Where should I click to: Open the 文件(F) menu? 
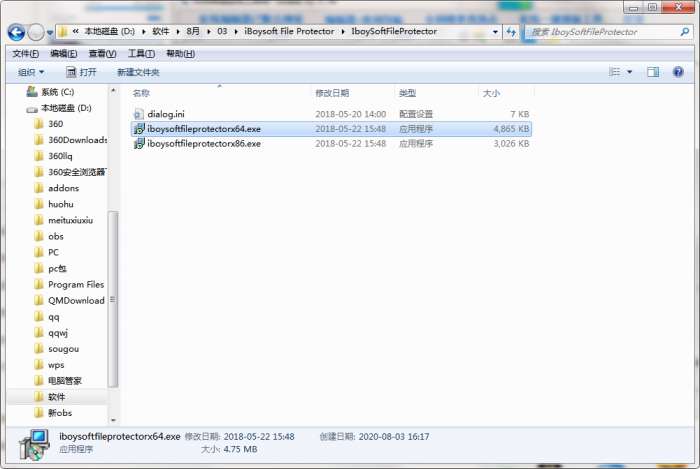click(x=25, y=54)
